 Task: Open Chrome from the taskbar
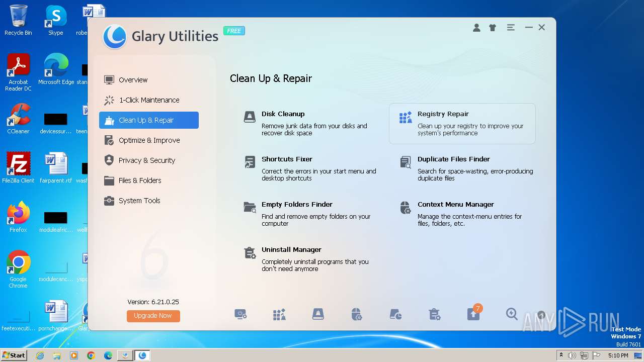pos(91,355)
